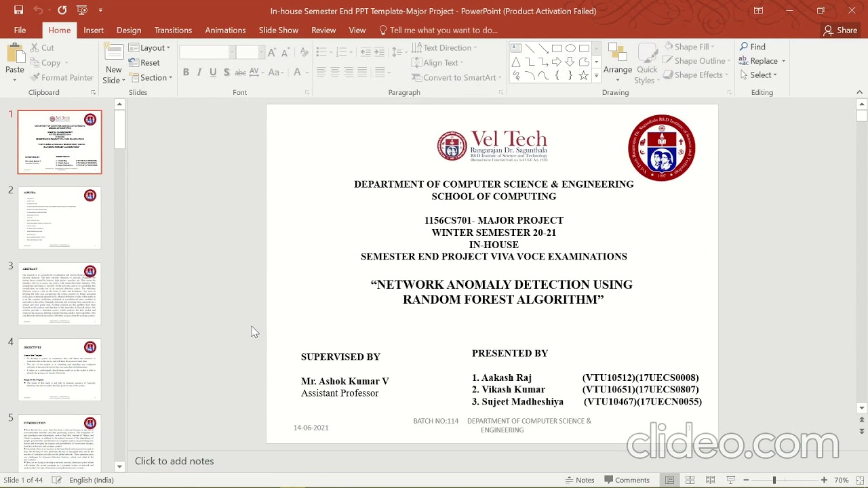Toggle text Shadow formatting

226,73
